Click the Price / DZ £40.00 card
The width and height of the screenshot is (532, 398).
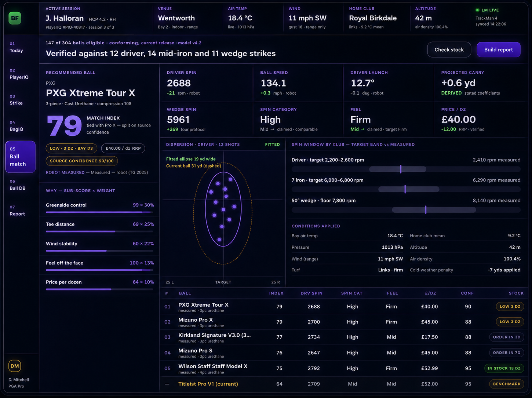481,120
